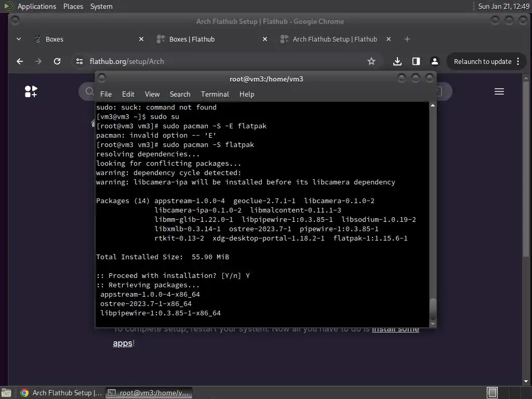Click the Flathub search magnifier icon

tap(89, 91)
